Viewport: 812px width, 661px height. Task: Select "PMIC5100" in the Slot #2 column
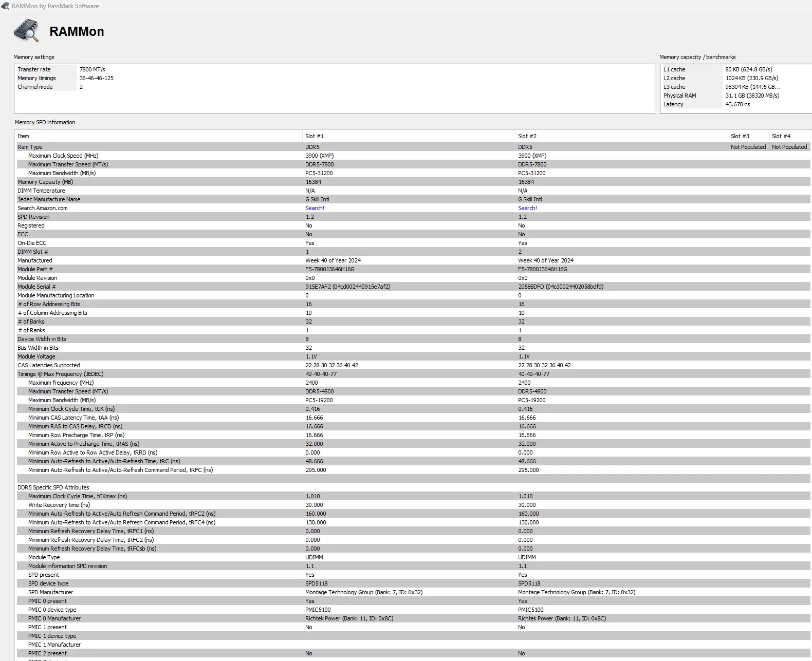click(531, 610)
